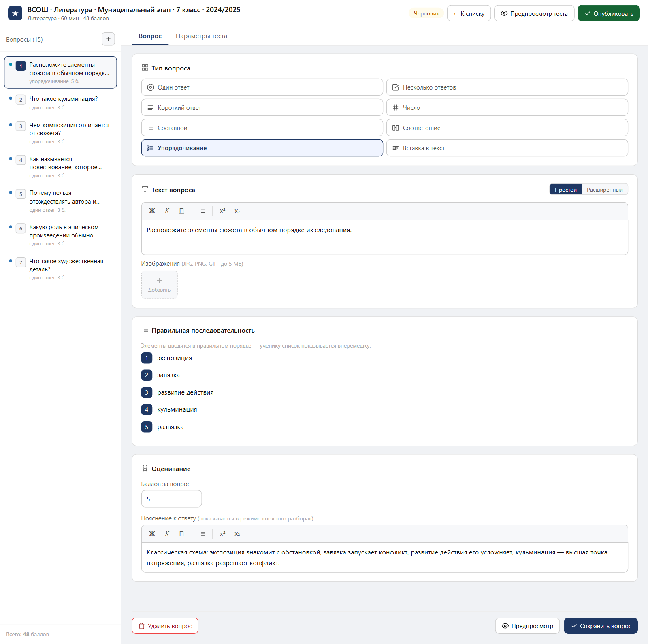Apply superscript in answer explanation toolbar
Screen dimensions: 648x644
222,534
